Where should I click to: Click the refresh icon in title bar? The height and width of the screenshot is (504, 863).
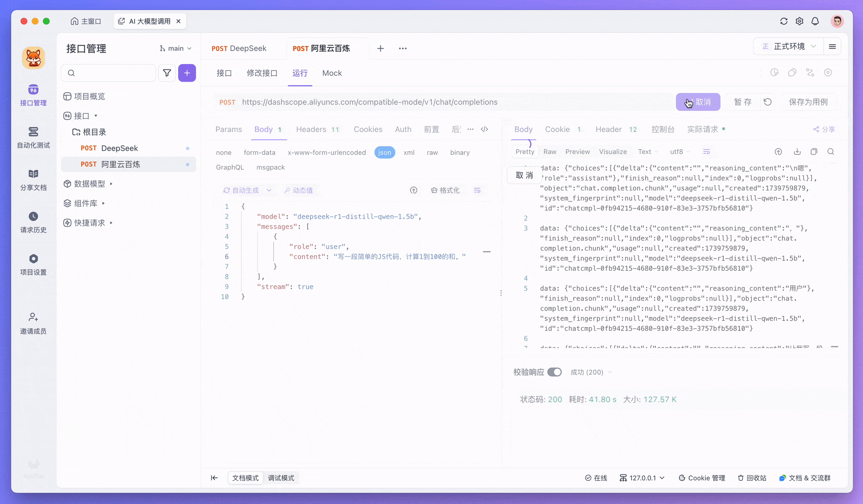coord(784,21)
